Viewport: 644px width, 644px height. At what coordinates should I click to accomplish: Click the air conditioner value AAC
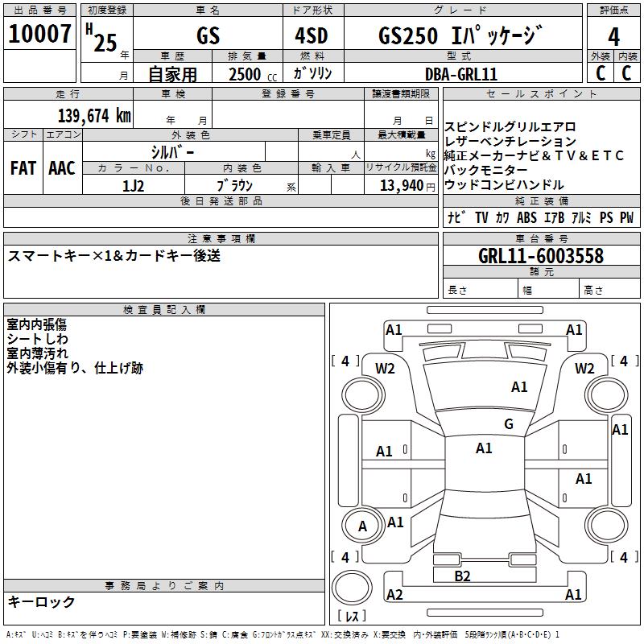pyautogui.click(x=62, y=168)
